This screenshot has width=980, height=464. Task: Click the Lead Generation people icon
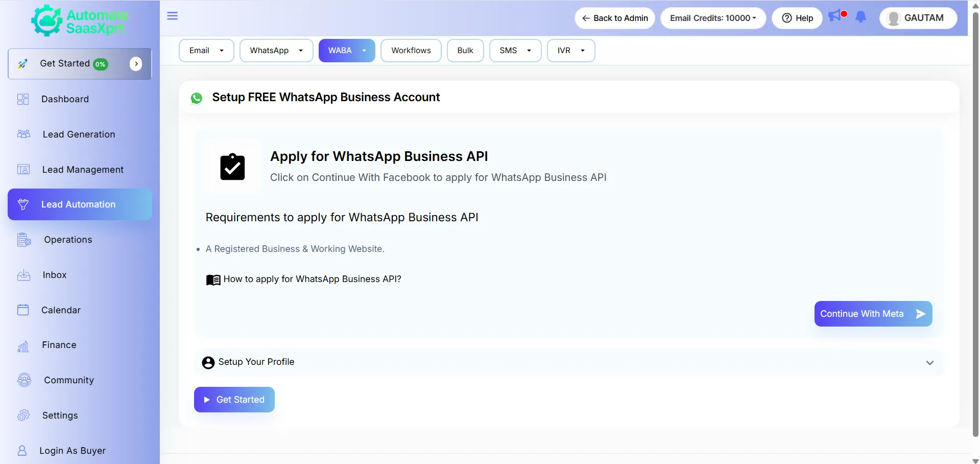coord(23,134)
